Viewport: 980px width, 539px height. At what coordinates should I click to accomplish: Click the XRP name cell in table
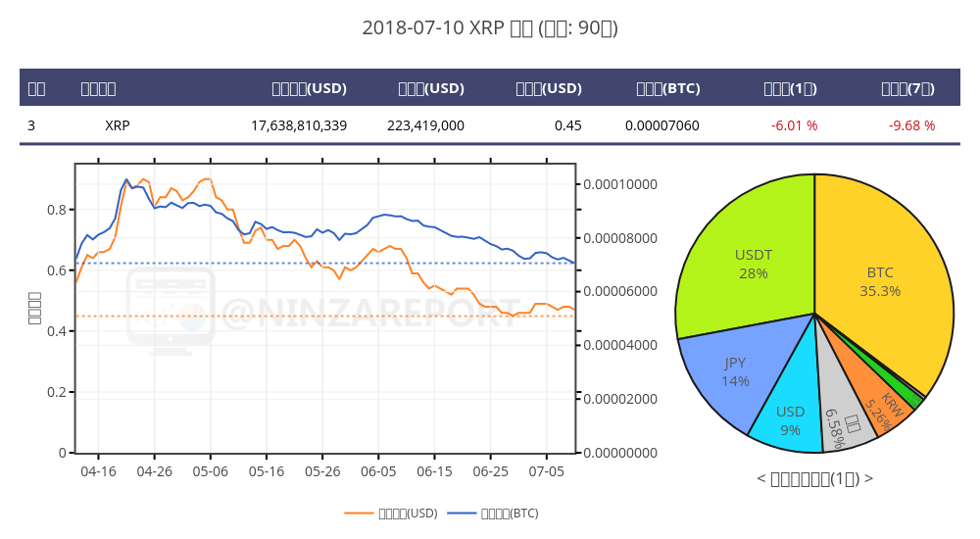(x=117, y=125)
